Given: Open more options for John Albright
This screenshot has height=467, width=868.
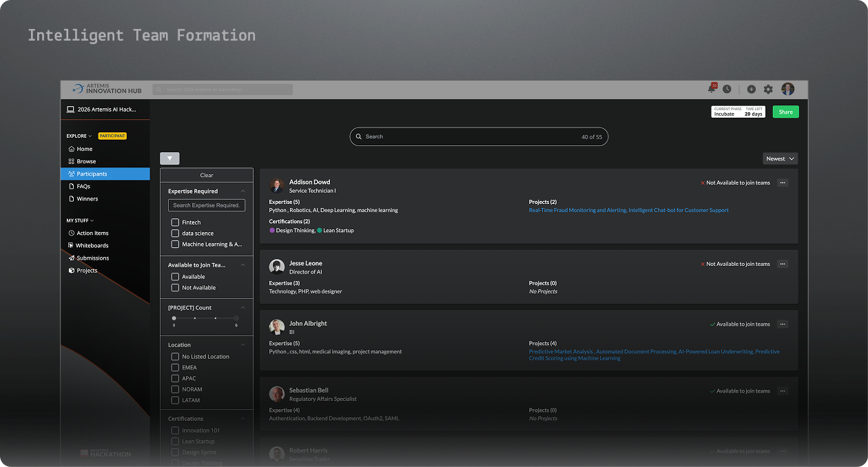Looking at the screenshot, I should (782, 324).
